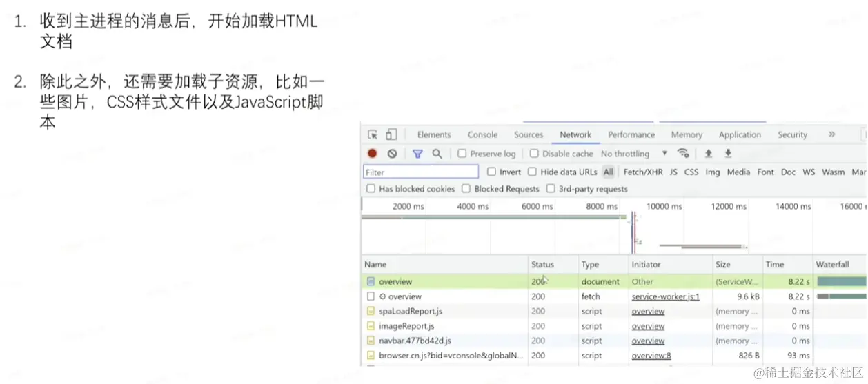The height and width of the screenshot is (384, 868).
Task: Focus the Filter text input
Action: (421, 172)
